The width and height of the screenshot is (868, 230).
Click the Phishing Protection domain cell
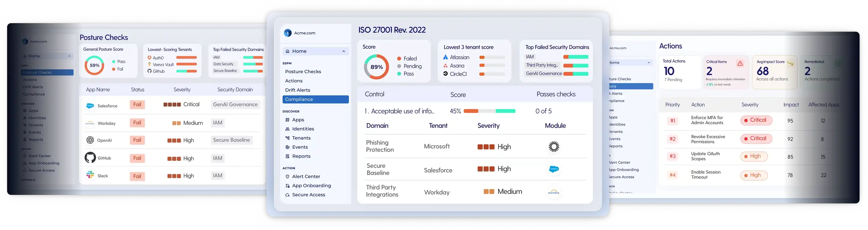pos(379,146)
